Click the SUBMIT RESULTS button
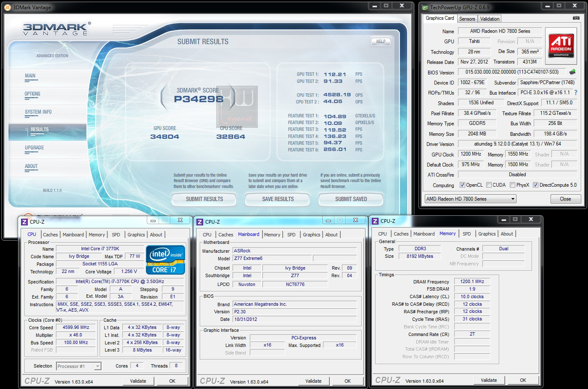Viewport: 588px width, 389px height. [204, 199]
